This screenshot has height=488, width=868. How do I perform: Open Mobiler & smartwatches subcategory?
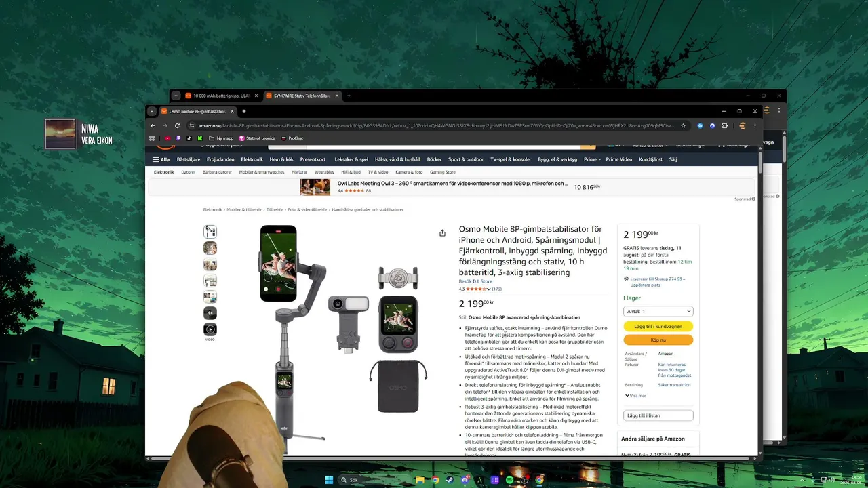(x=262, y=172)
